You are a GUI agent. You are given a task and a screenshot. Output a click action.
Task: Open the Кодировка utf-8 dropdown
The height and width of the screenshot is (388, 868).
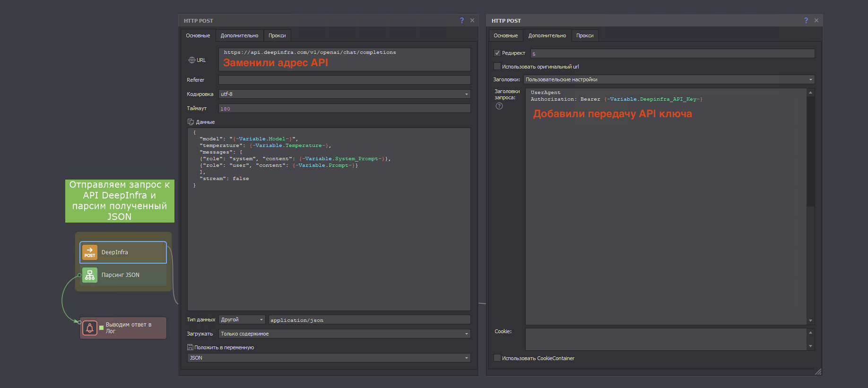coord(344,94)
